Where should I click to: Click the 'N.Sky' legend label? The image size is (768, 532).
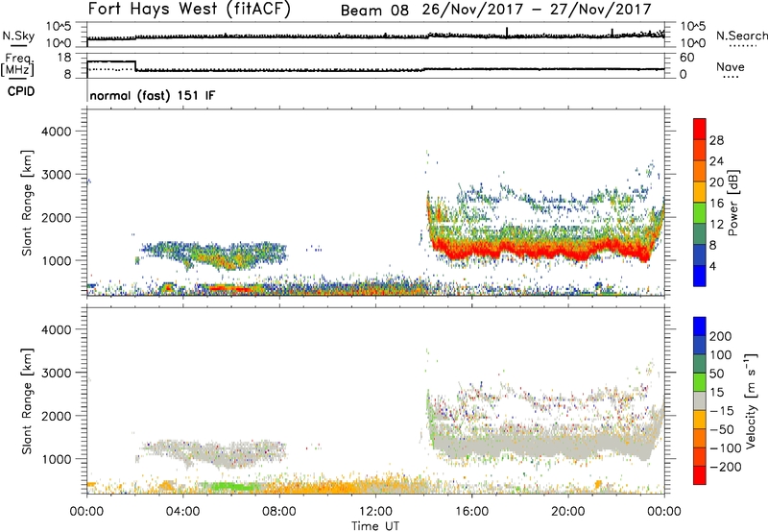click(x=18, y=36)
